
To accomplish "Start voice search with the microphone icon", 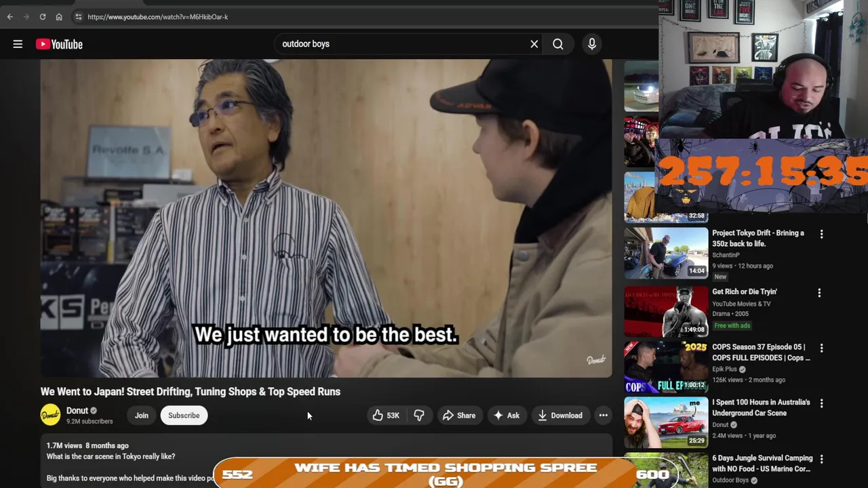I will pos(592,44).
